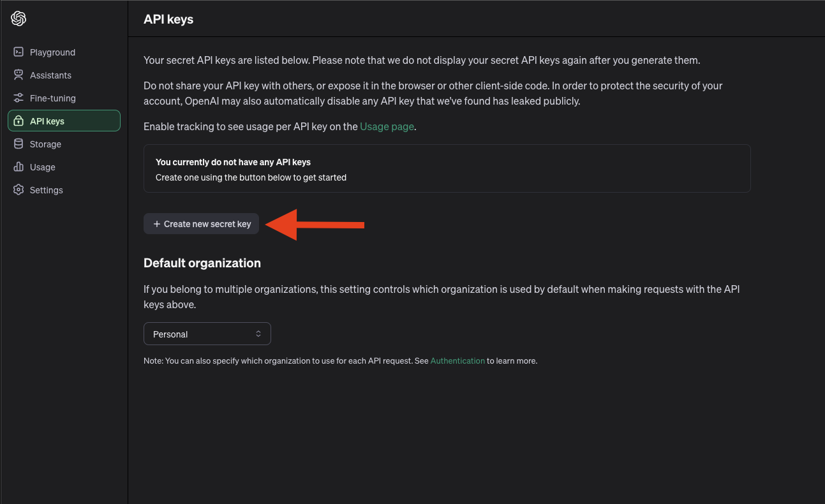
Task: Go to the Assistants menu item
Action: [x=50, y=75]
